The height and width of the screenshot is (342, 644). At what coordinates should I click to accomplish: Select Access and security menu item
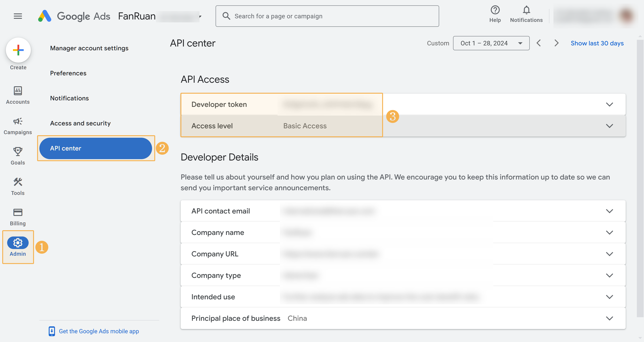[x=80, y=123]
